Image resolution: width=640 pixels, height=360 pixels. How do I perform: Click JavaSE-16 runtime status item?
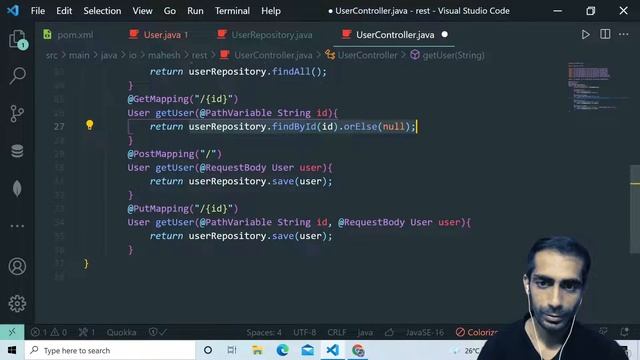(x=424, y=332)
